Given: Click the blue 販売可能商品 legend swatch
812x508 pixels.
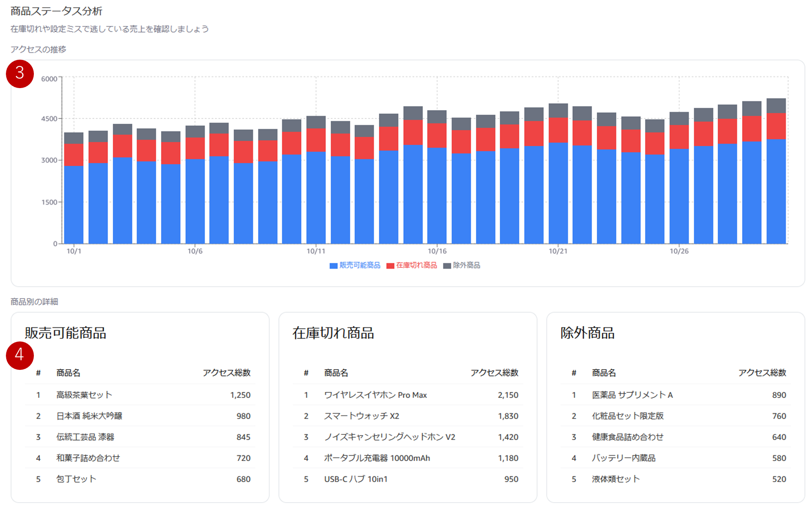Looking at the screenshot, I should [x=333, y=266].
